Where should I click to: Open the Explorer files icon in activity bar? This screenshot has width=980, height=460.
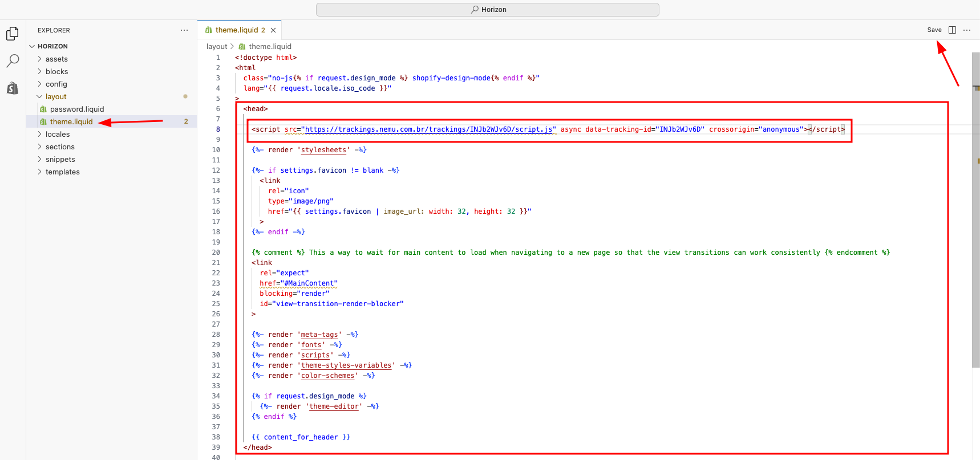click(13, 34)
